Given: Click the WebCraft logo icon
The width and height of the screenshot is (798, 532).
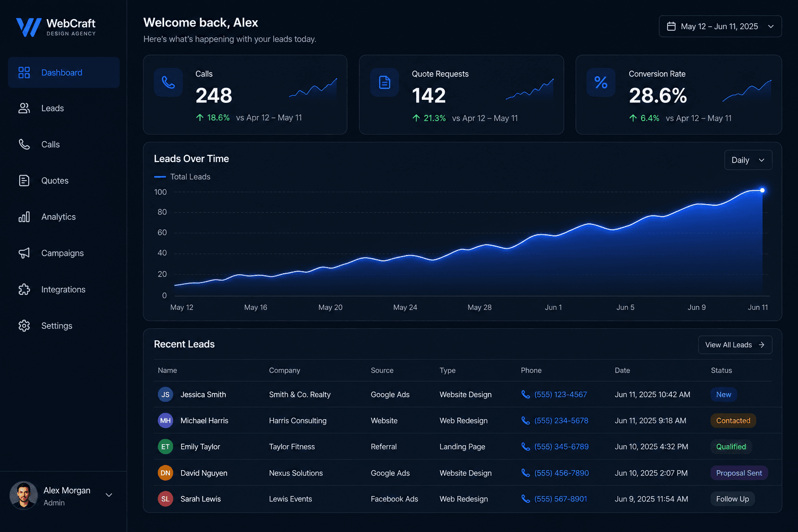Looking at the screenshot, I should pyautogui.click(x=29, y=27).
